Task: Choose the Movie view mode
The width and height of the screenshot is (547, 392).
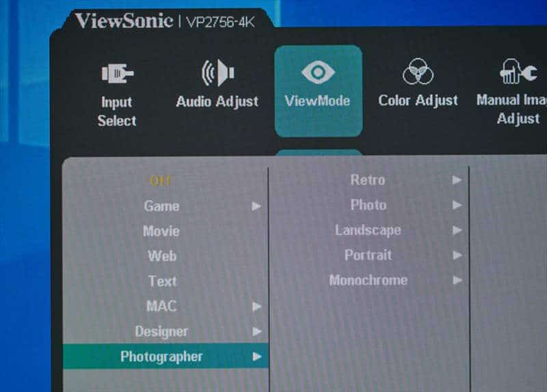Action: coord(161,232)
